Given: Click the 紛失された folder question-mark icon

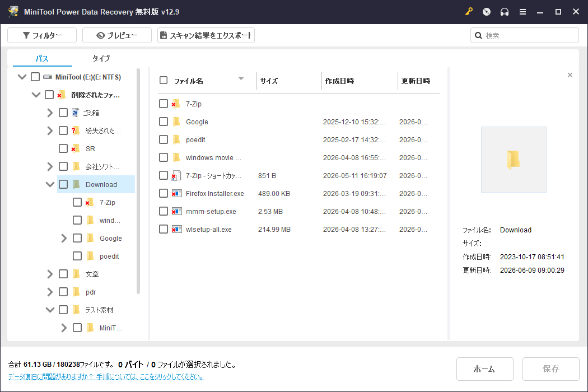Looking at the screenshot, I should [76, 130].
